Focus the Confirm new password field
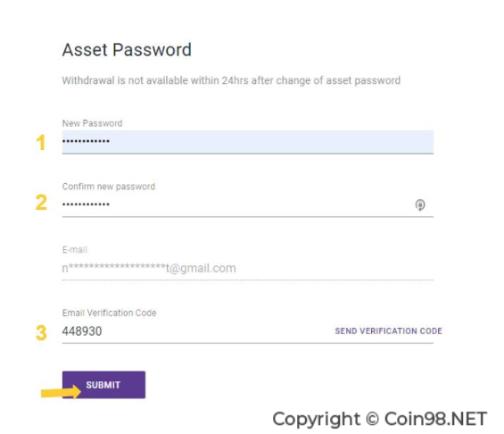The height and width of the screenshot is (434, 504). tap(247, 204)
